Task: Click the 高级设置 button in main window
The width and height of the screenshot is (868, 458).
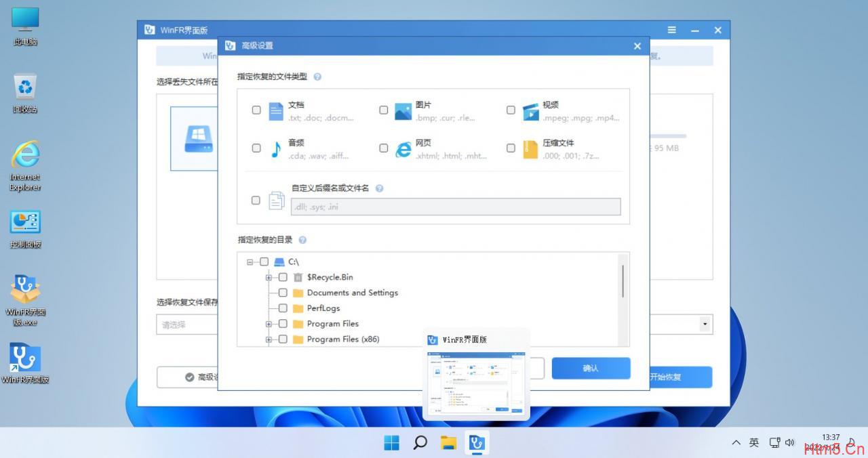Action: pyautogui.click(x=188, y=377)
